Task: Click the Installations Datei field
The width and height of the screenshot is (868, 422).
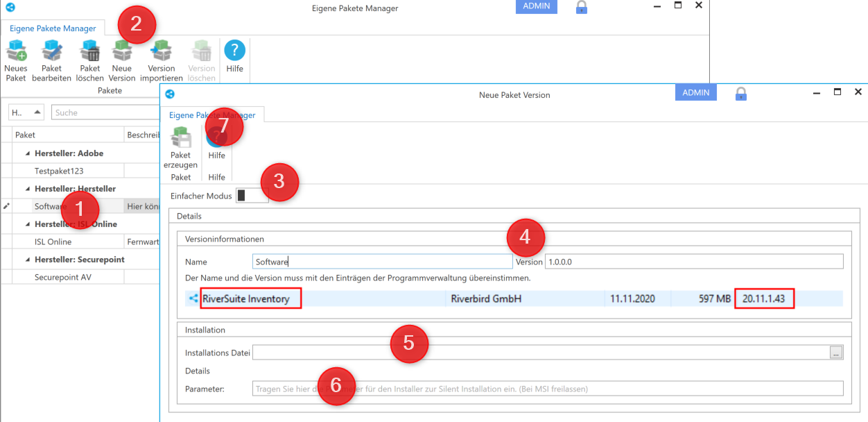Action: tap(541, 353)
